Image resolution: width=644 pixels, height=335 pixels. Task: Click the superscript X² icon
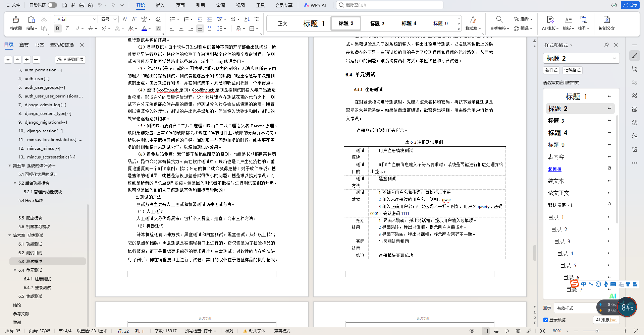point(104,28)
